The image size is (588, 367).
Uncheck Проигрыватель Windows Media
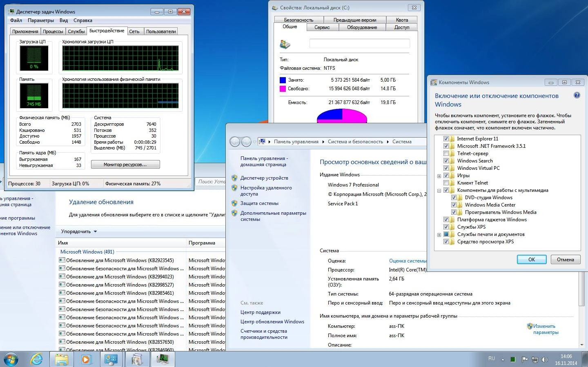click(454, 212)
